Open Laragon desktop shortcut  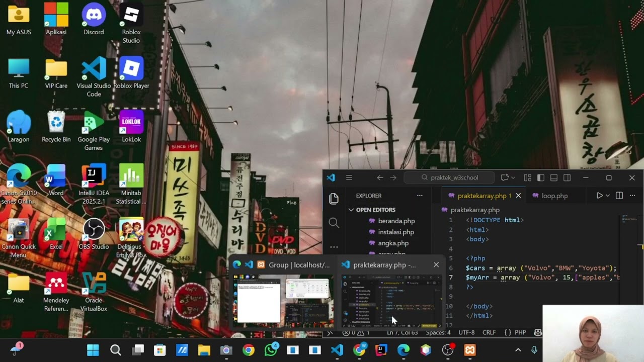pos(19,127)
